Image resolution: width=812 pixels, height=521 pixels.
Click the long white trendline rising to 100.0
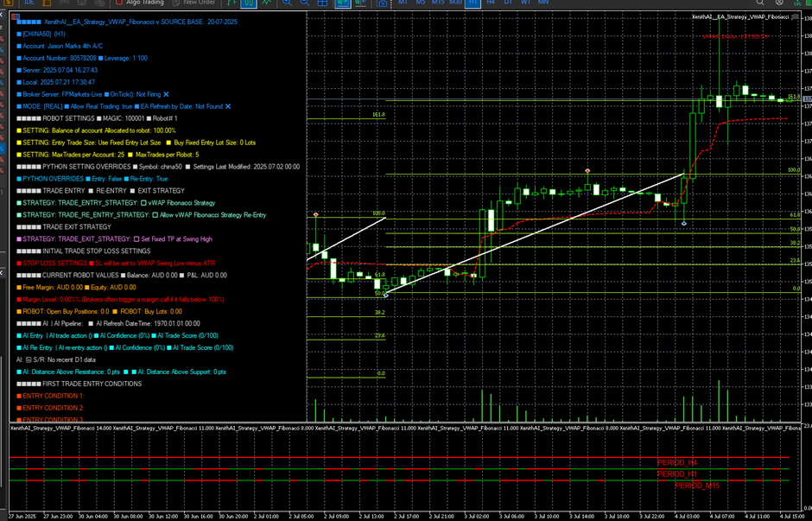[535, 234]
